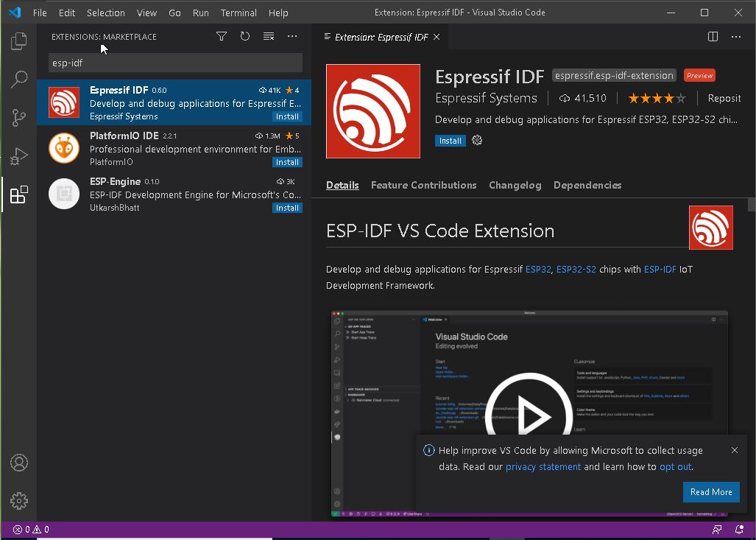Open the Extensions view icon
Viewport: 756px width, 540px height.
(19, 194)
